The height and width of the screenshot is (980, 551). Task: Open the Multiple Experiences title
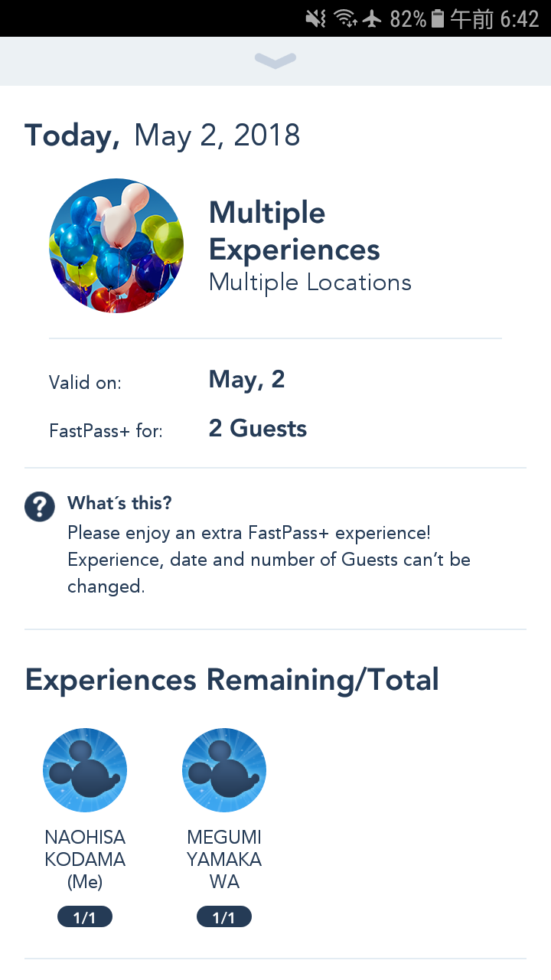(x=295, y=231)
